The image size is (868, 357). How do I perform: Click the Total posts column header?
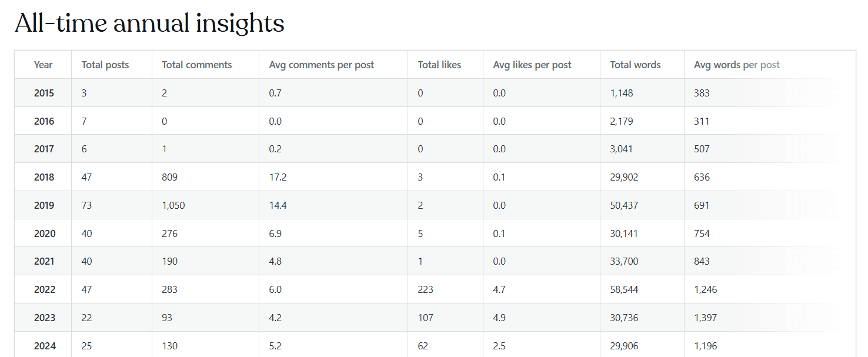click(x=105, y=65)
